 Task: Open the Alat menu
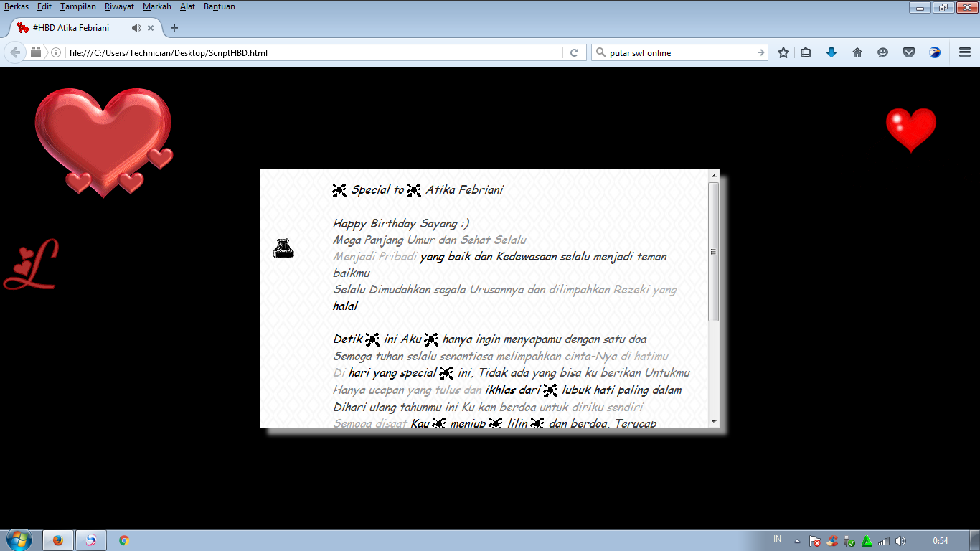(187, 6)
